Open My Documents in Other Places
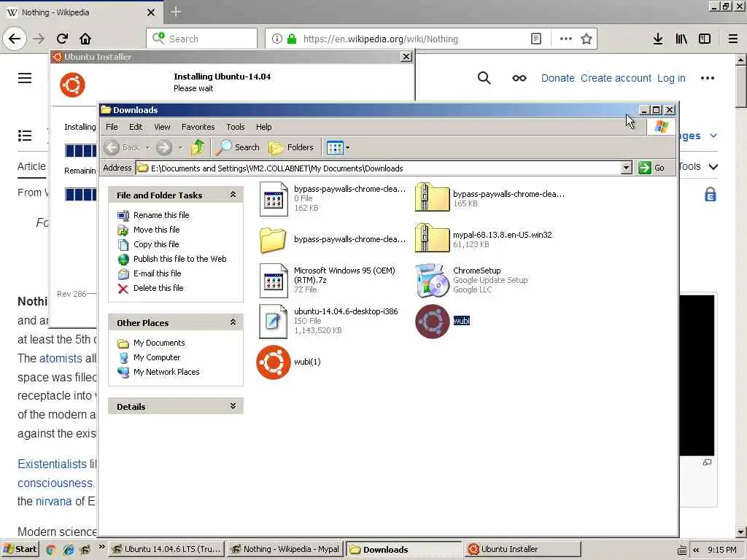 (x=159, y=343)
